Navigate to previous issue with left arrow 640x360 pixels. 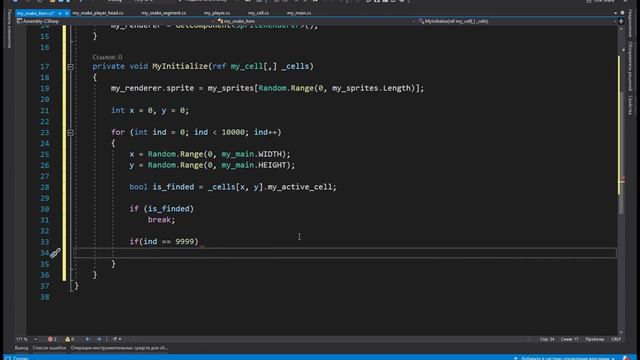[87, 339]
